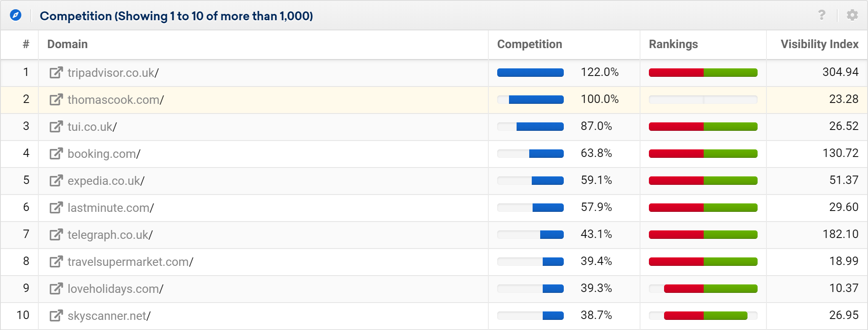Open external link icon for tripadvisor.co.uk

click(56, 73)
